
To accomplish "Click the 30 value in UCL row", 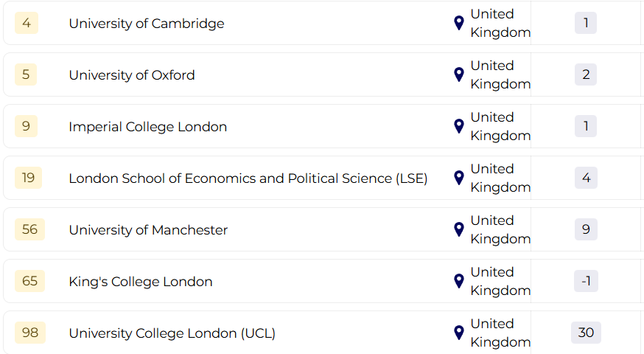I will pos(586,333).
